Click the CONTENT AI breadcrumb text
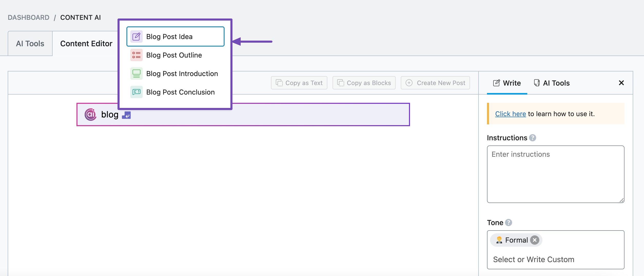 tap(80, 17)
